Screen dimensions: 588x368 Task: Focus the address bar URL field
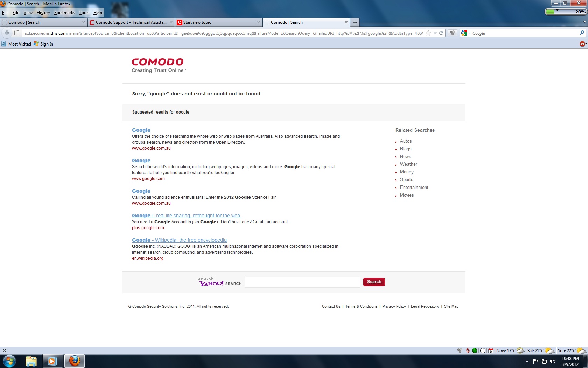pyautogui.click(x=223, y=33)
